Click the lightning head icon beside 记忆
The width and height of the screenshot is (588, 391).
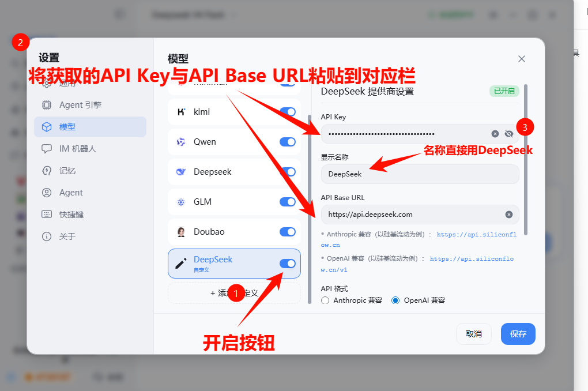pyautogui.click(x=47, y=171)
